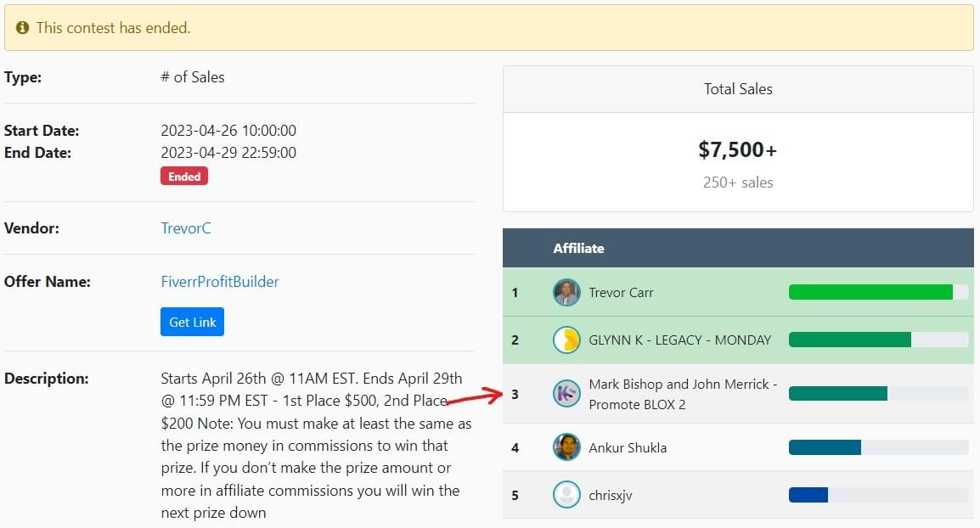Viewport: 980px width, 528px height.
Task: Click the Total Sales panel heading
Action: (738, 89)
